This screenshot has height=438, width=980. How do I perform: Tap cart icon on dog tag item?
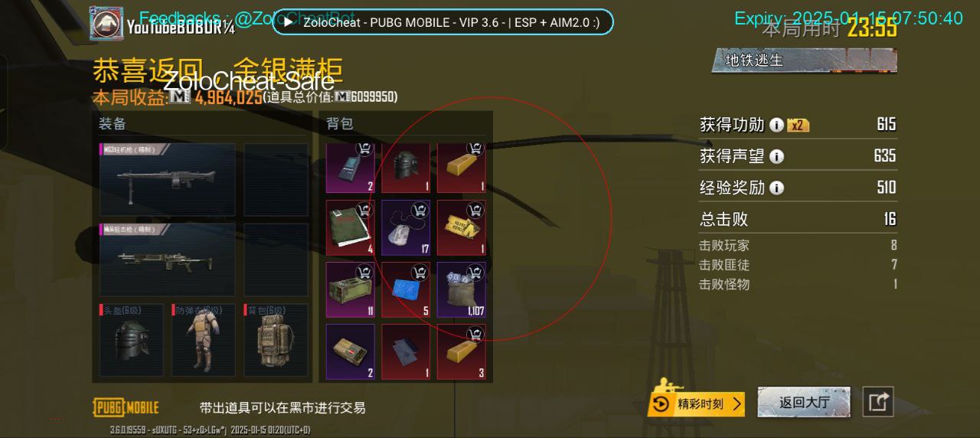420,209
